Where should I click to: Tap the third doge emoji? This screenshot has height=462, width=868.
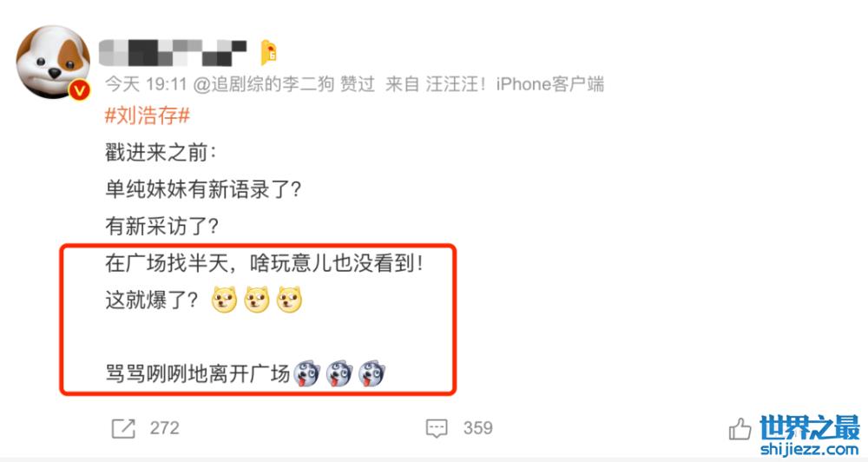pos(290,300)
